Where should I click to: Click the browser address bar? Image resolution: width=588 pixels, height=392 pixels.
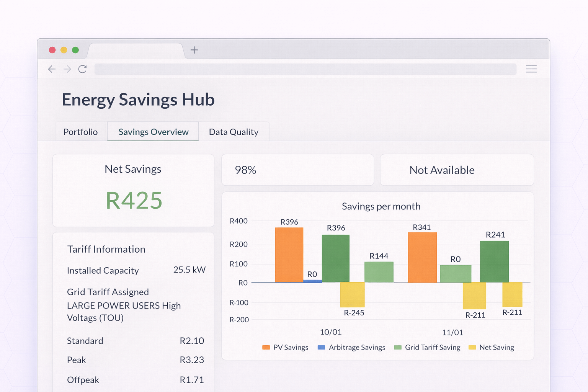click(305, 69)
